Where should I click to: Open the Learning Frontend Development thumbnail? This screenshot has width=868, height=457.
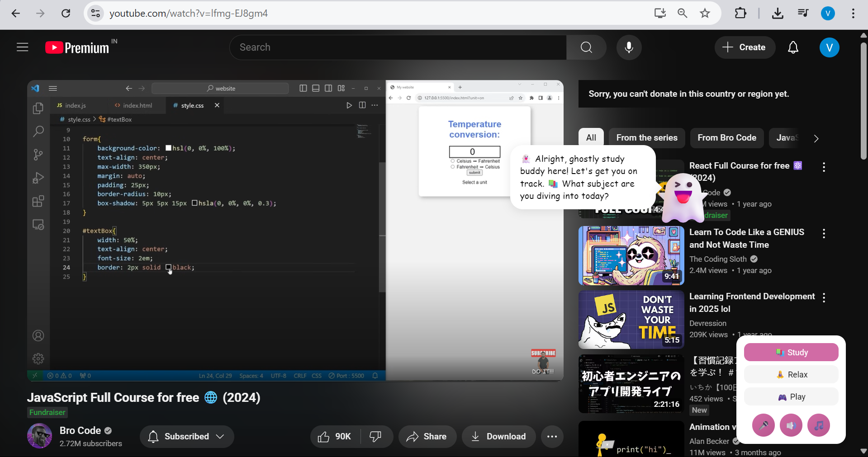click(631, 320)
